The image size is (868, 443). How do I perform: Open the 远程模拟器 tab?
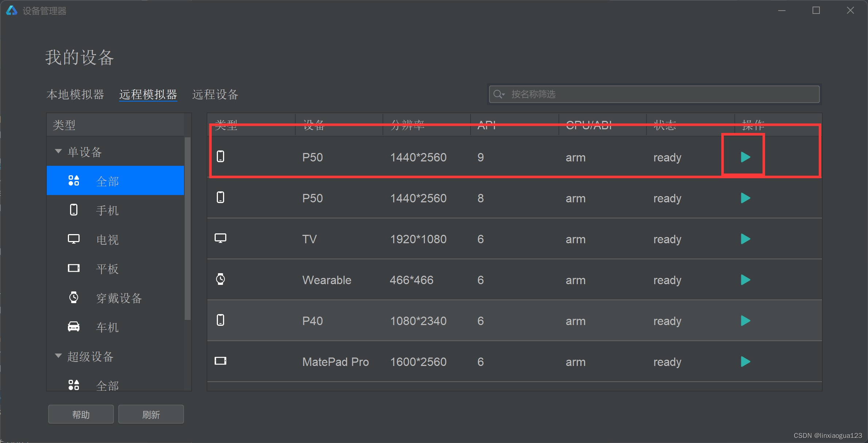pyautogui.click(x=148, y=95)
